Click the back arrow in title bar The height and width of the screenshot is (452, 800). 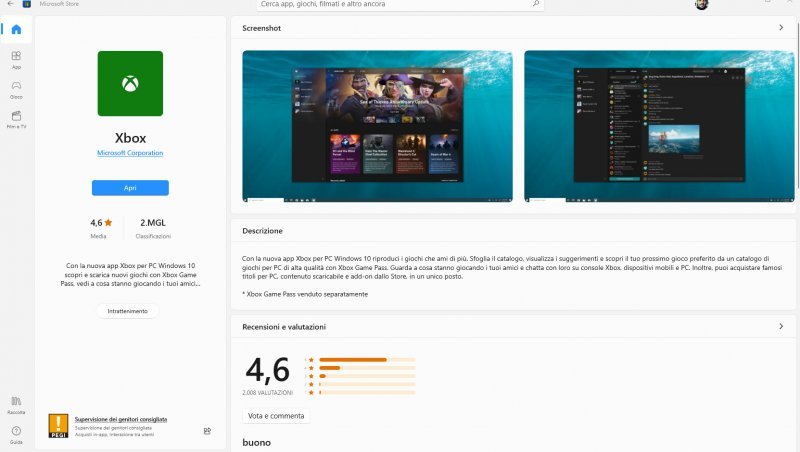tap(10, 4)
